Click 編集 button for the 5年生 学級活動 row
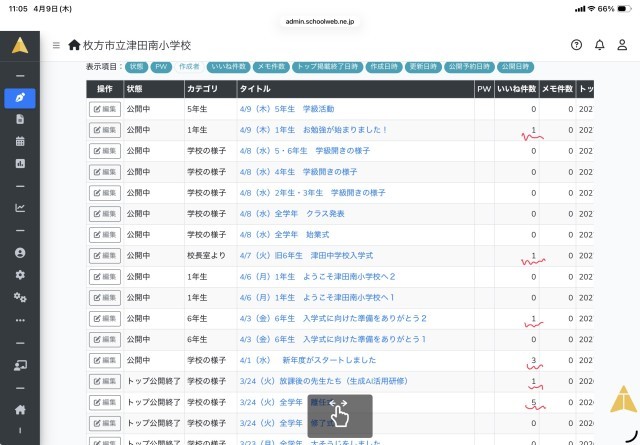 point(104,109)
